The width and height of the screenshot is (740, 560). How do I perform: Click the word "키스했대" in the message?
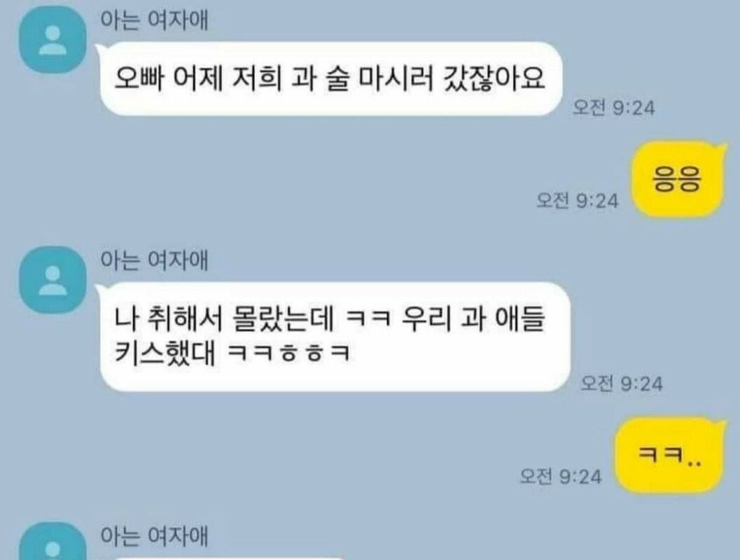coord(165,352)
